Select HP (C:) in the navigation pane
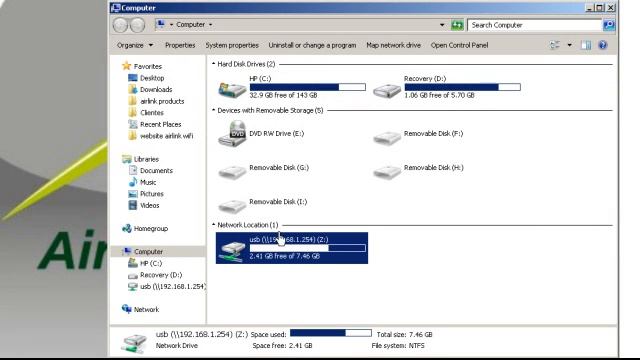Screen dimensions: 640x360 [x=151, y=263]
